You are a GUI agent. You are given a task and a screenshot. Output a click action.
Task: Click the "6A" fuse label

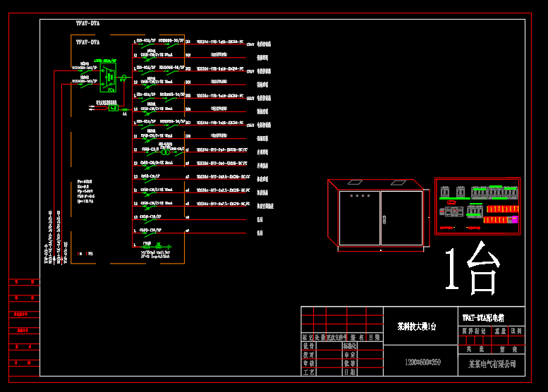(125, 114)
